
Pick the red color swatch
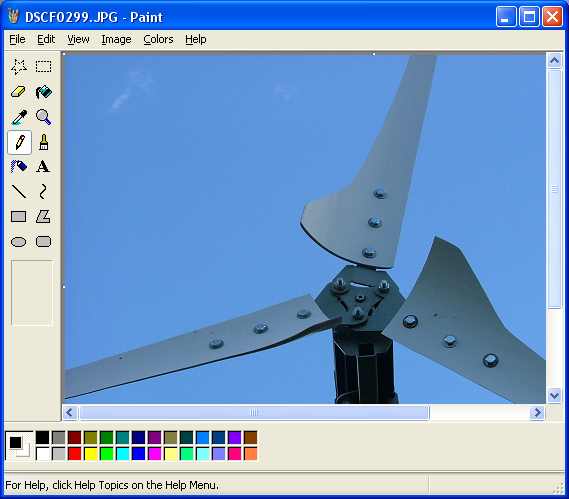[x=74, y=454]
